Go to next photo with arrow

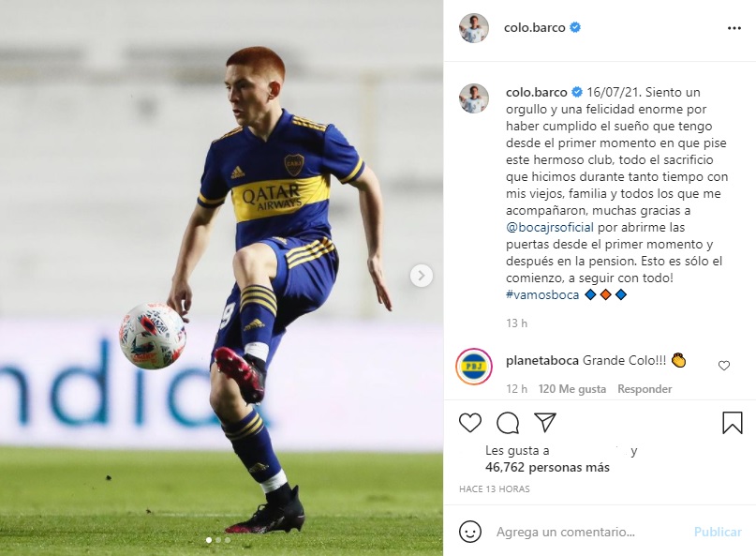point(421,276)
